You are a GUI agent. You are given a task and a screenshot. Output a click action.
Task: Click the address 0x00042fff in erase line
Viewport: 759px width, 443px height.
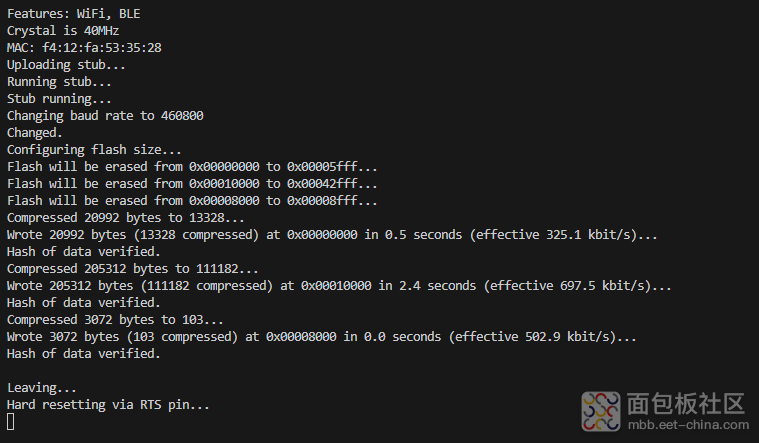coord(322,183)
